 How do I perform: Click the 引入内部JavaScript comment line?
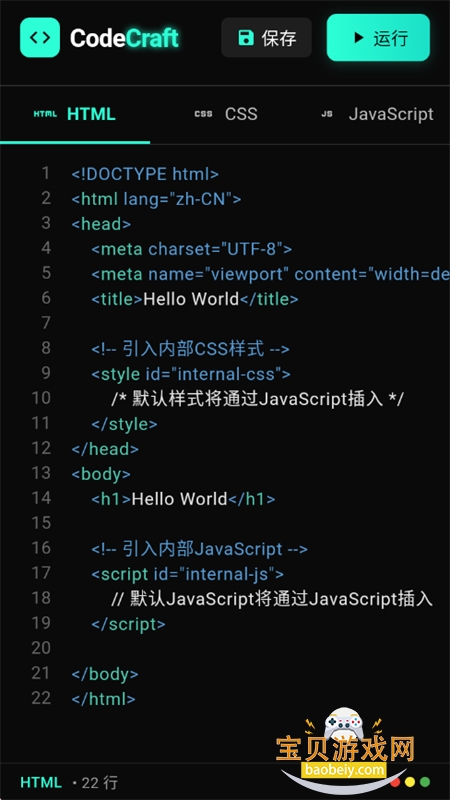click(x=199, y=549)
